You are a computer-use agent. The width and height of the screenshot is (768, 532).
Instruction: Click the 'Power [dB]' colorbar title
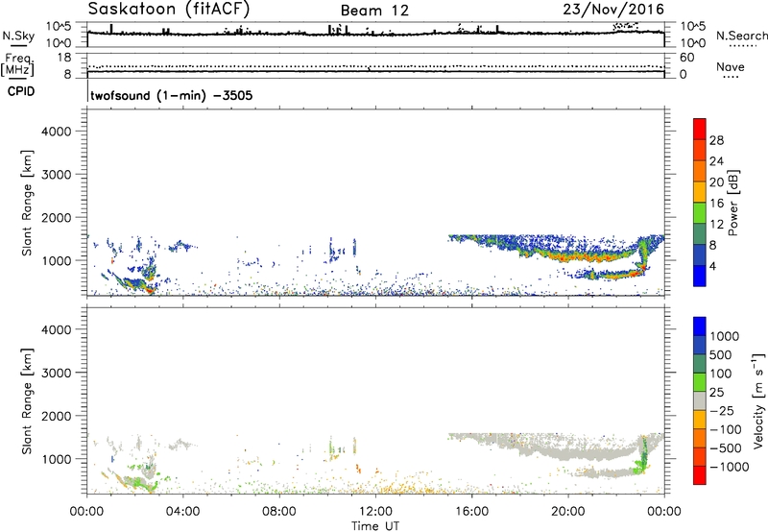coord(733,203)
